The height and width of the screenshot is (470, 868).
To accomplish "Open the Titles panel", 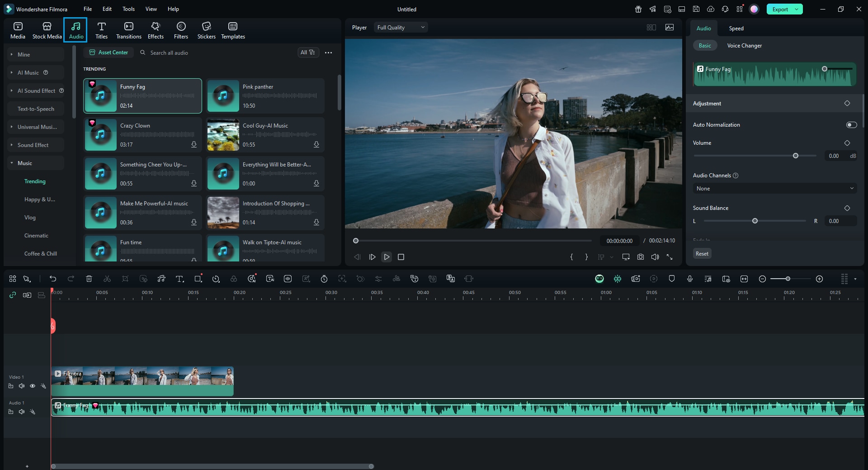I will click(x=101, y=30).
